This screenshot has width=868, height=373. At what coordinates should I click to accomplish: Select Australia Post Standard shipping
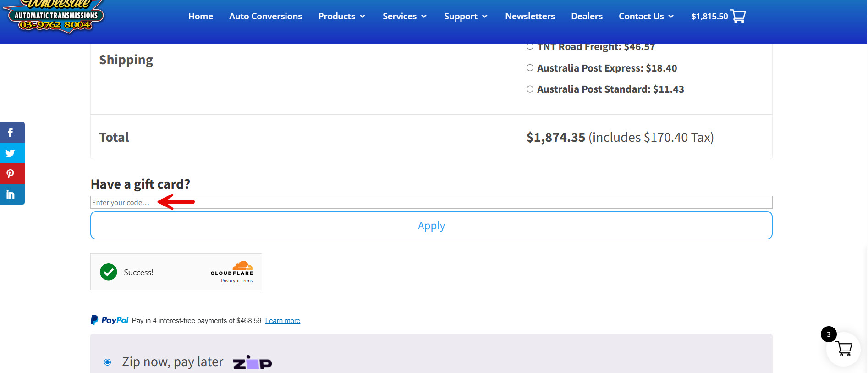pos(530,89)
